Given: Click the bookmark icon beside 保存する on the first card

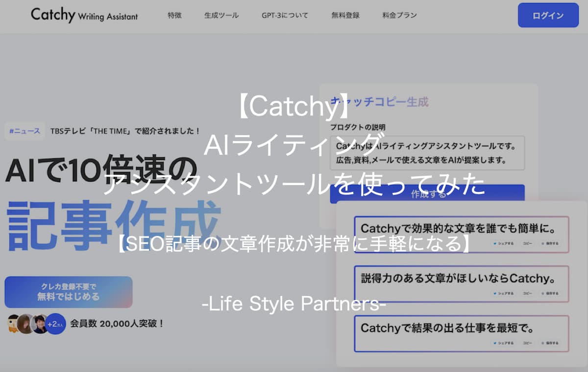Looking at the screenshot, I should 542,244.
